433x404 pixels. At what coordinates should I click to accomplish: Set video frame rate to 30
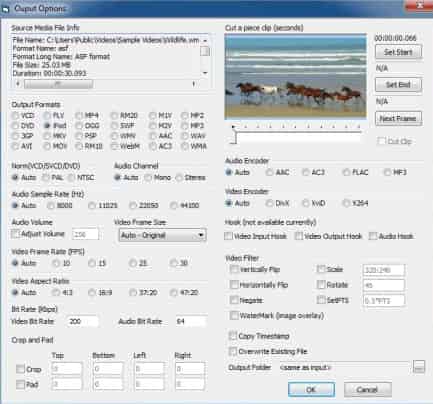[x=174, y=263]
